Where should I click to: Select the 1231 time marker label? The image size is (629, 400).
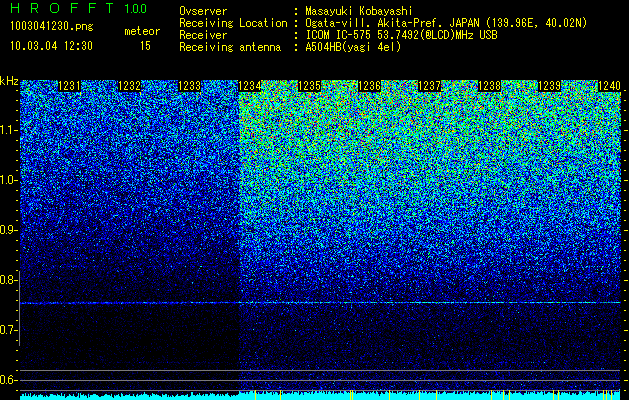click(x=70, y=86)
